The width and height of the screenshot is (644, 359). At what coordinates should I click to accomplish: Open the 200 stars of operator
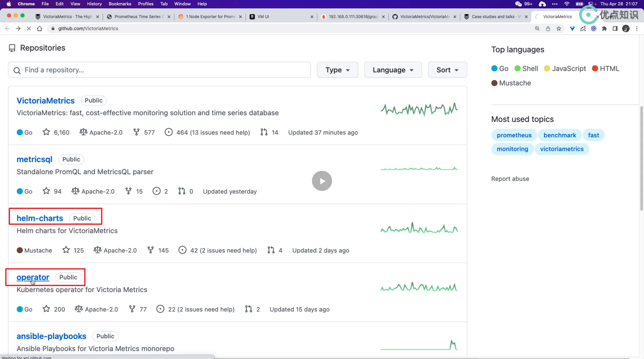point(54,309)
